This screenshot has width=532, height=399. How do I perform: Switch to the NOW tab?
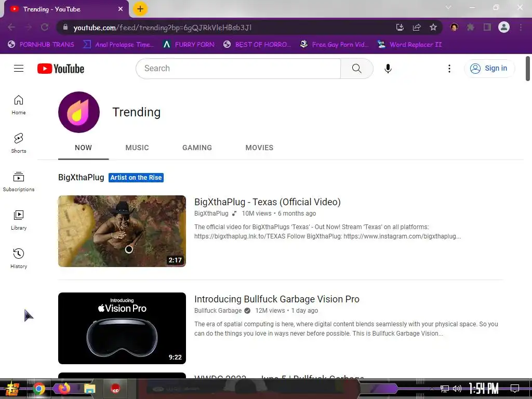84,148
